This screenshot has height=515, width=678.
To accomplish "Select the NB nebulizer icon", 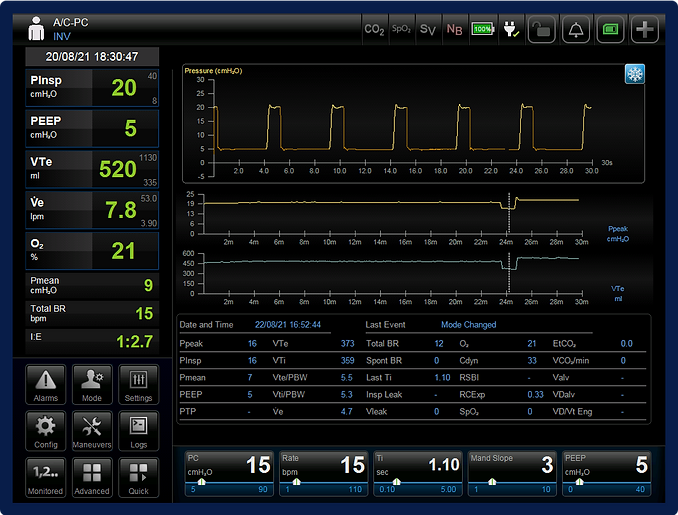I will pyautogui.click(x=454, y=29).
